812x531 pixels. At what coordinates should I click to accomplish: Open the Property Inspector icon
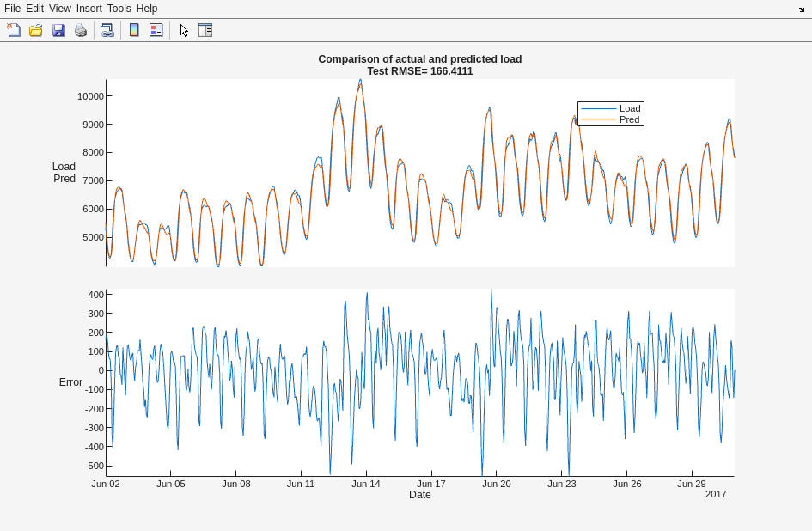point(205,30)
